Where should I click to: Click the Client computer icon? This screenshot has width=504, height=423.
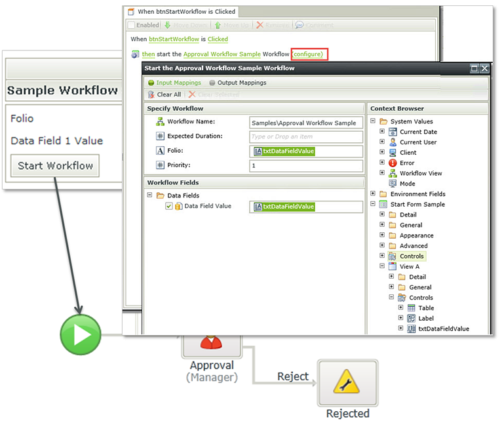tap(393, 152)
